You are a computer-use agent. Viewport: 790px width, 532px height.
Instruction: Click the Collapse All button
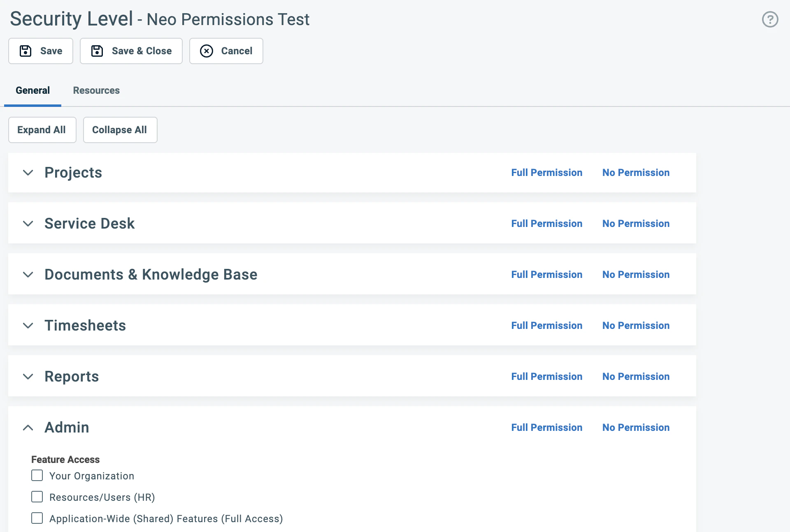point(120,130)
